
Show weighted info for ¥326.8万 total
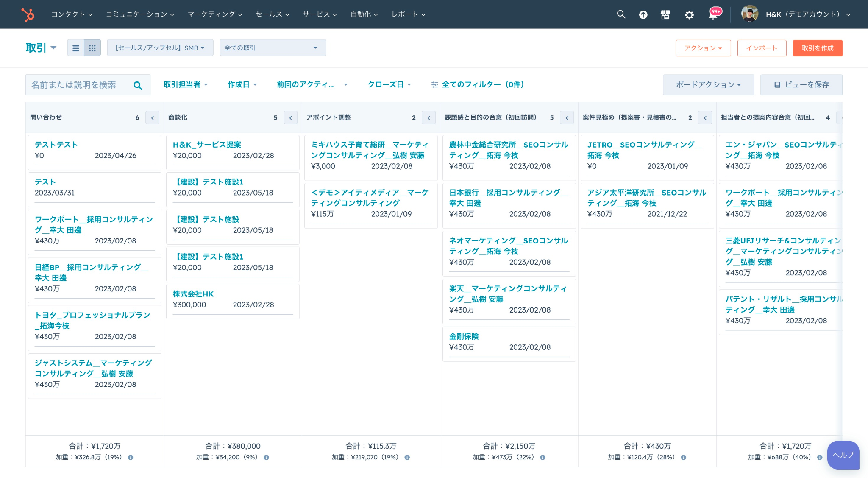tap(131, 458)
